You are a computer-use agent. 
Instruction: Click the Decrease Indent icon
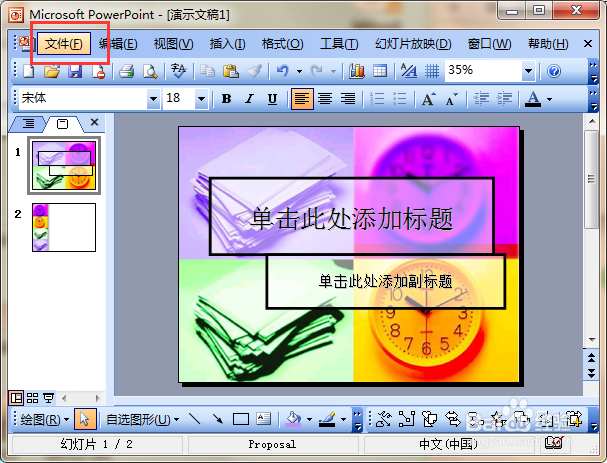click(x=481, y=99)
